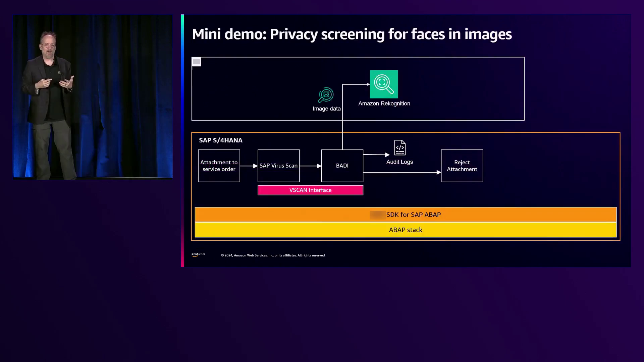Click the Image data magnifier icon
This screenshot has height=362, width=644.
click(326, 95)
